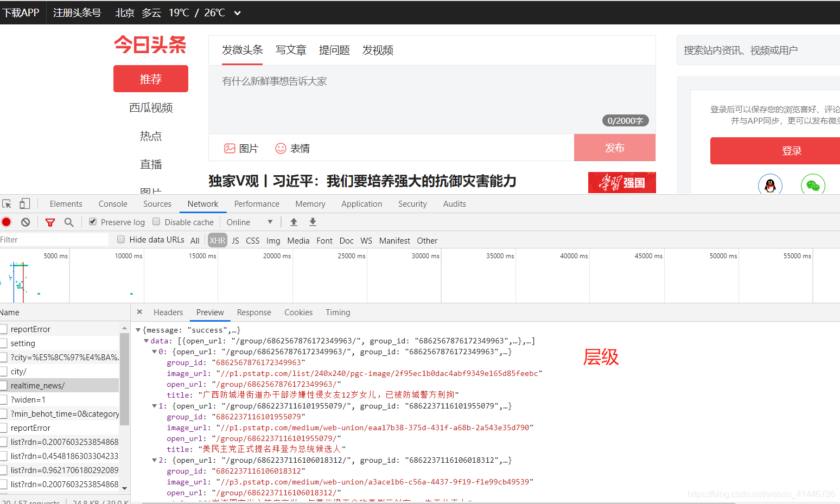Click the 下载APP link
Screen dimensions: 840x504
click(x=21, y=12)
